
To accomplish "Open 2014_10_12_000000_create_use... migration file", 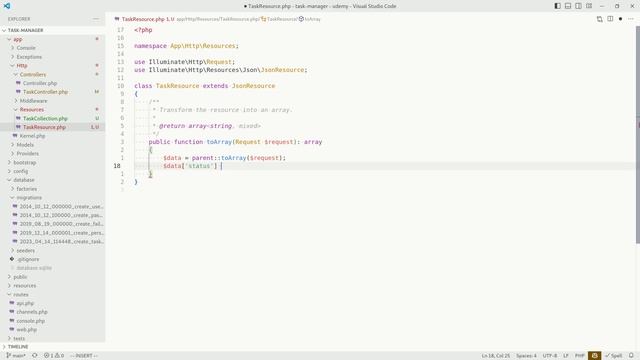I will click(x=61, y=207).
